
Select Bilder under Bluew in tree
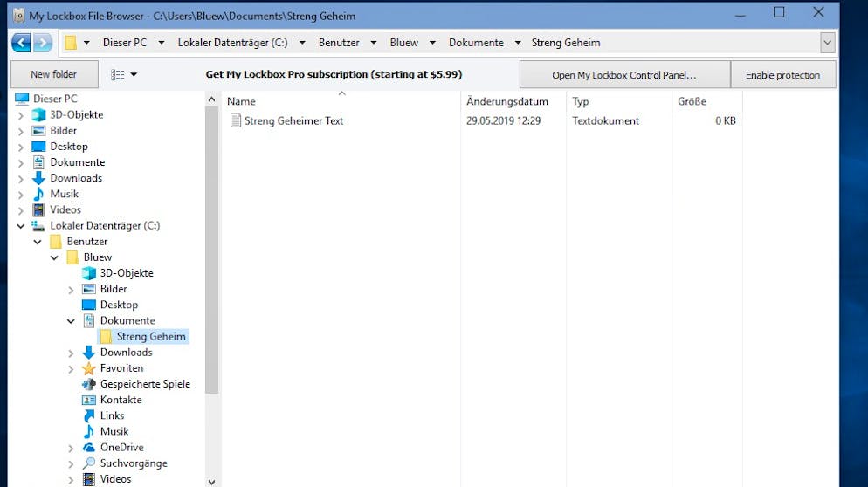point(114,289)
